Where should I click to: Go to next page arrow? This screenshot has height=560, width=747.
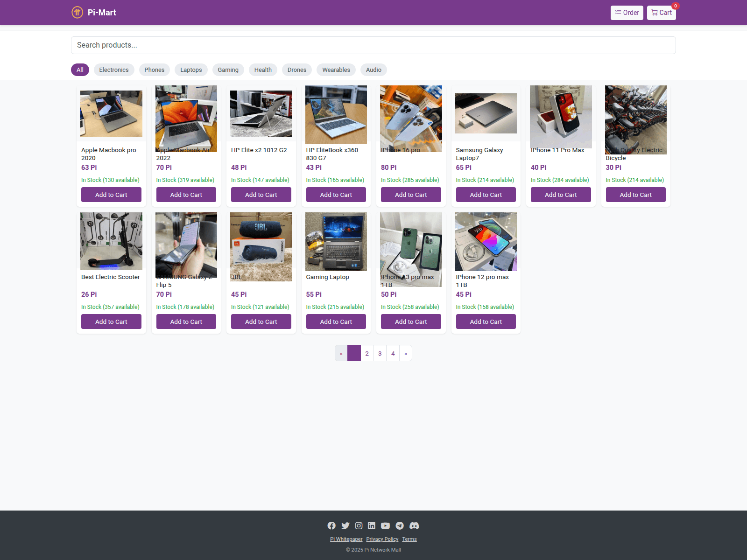(406, 353)
